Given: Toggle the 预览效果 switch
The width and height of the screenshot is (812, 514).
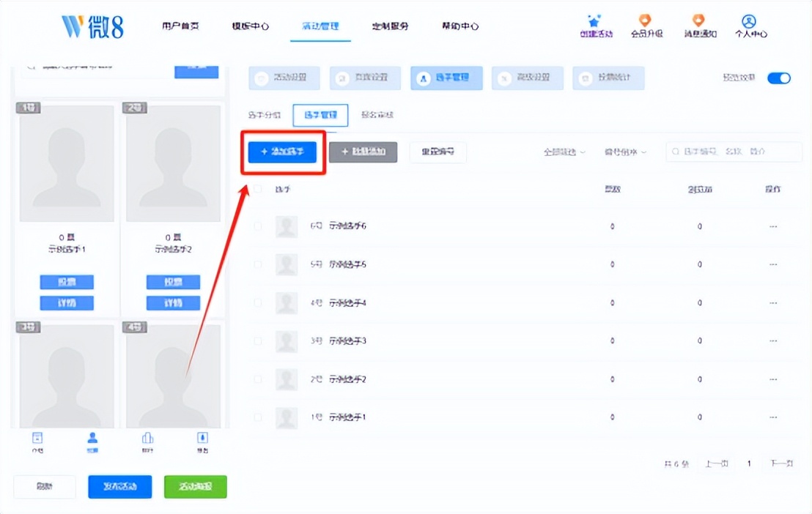Looking at the screenshot, I should 779,78.
